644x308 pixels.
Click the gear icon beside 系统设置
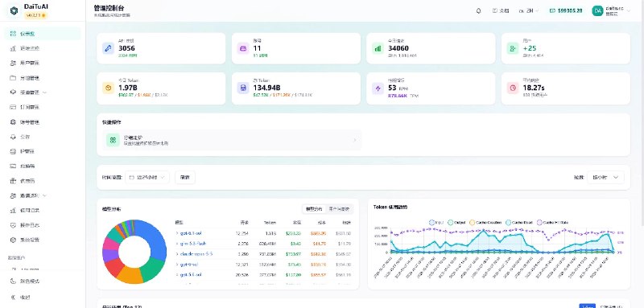point(13,240)
